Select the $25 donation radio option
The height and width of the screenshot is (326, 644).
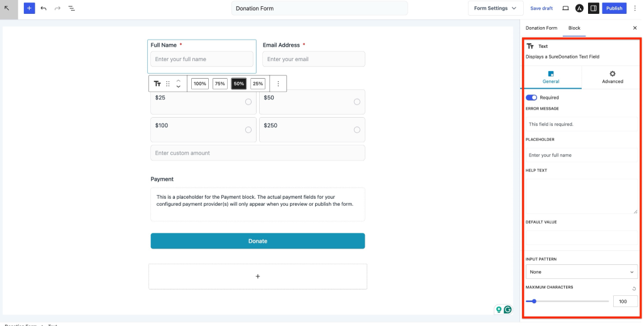pyautogui.click(x=248, y=102)
